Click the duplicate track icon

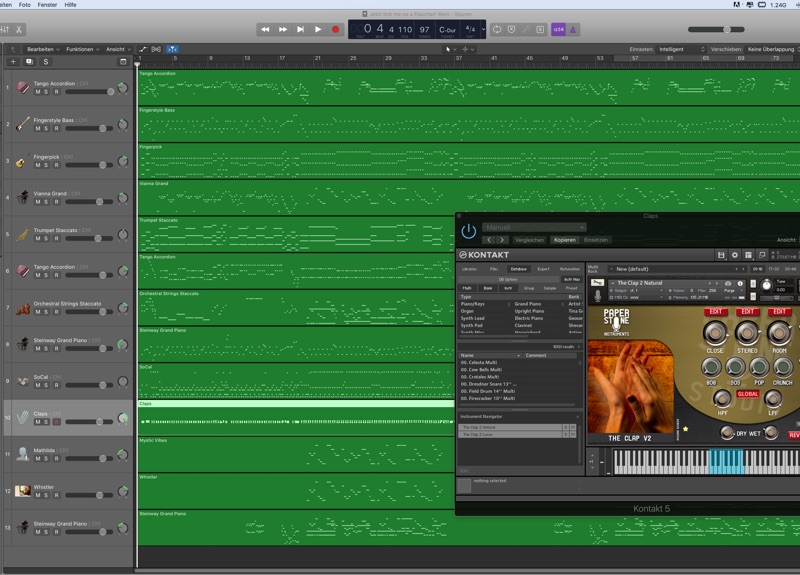[29, 62]
